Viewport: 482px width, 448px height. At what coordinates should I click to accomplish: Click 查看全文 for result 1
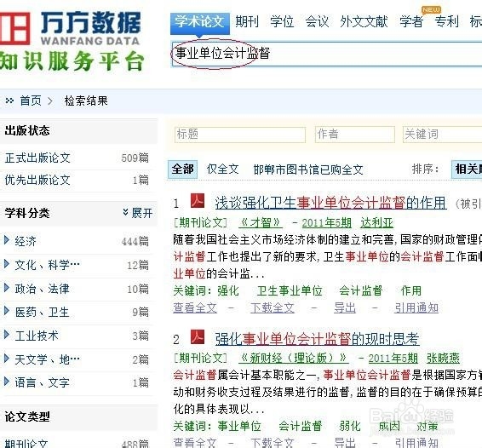pyautogui.click(x=195, y=307)
